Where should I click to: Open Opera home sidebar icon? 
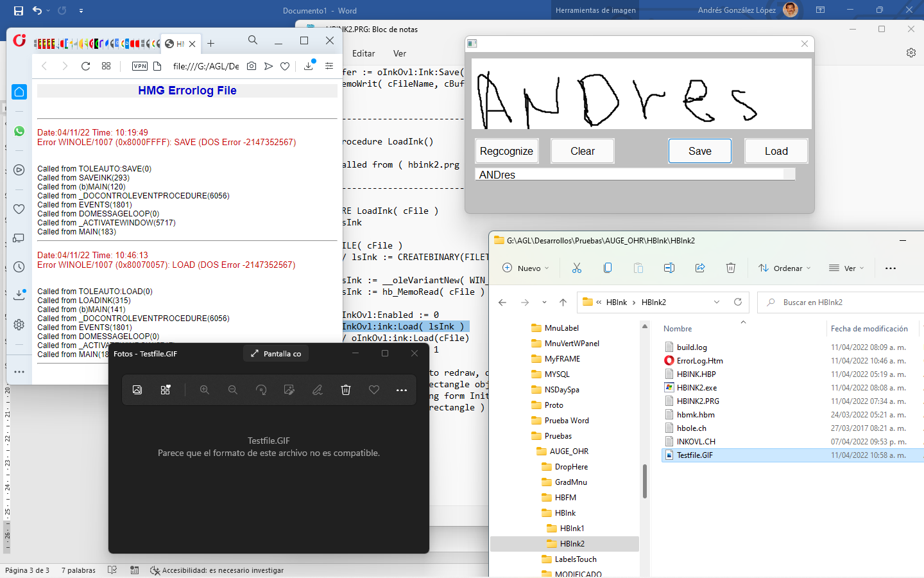[x=19, y=92]
